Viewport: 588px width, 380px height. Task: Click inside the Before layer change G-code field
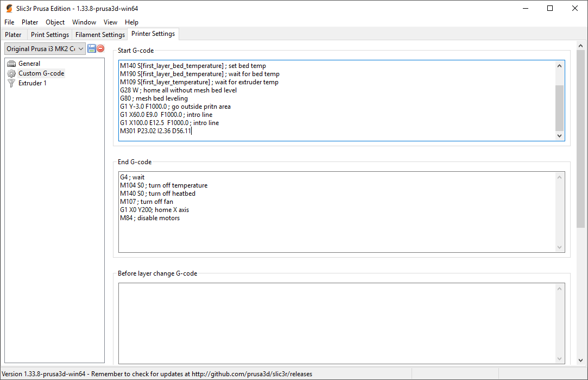(337, 322)
